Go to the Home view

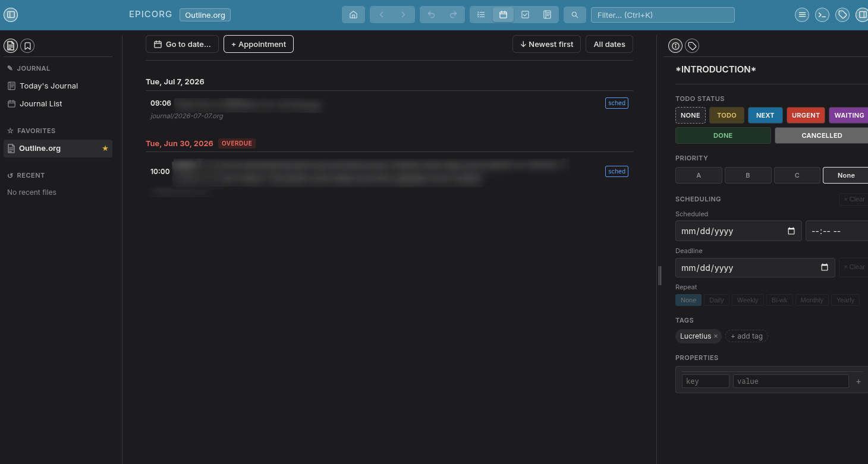pyautogui.click(x=353, y=15)
